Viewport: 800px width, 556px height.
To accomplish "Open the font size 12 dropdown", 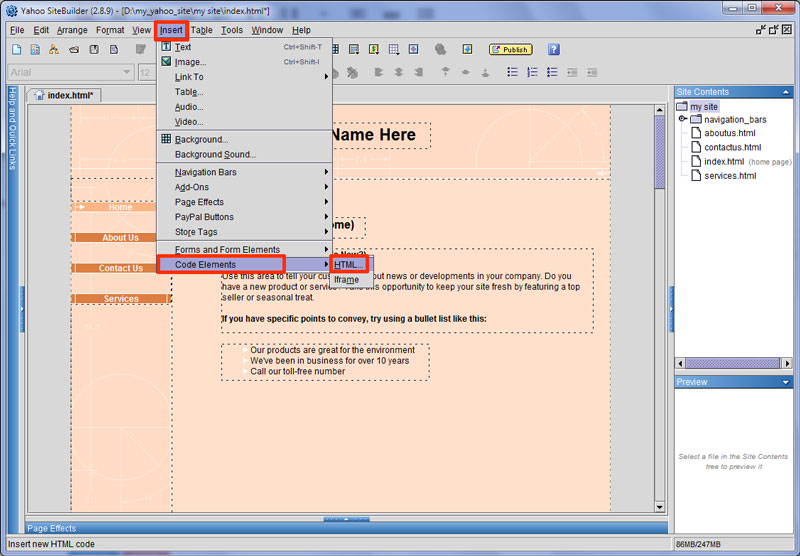I will click(x=147, y=72).
